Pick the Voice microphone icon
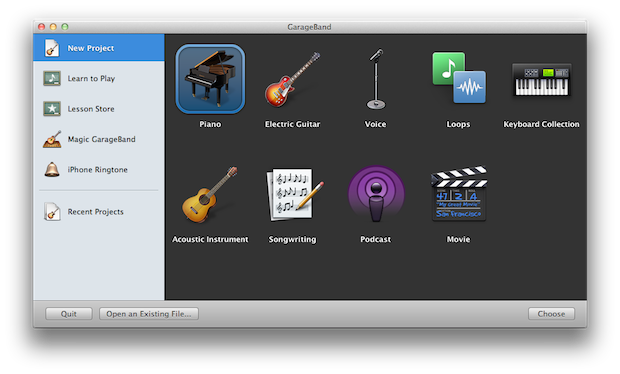 pos(376,79)
